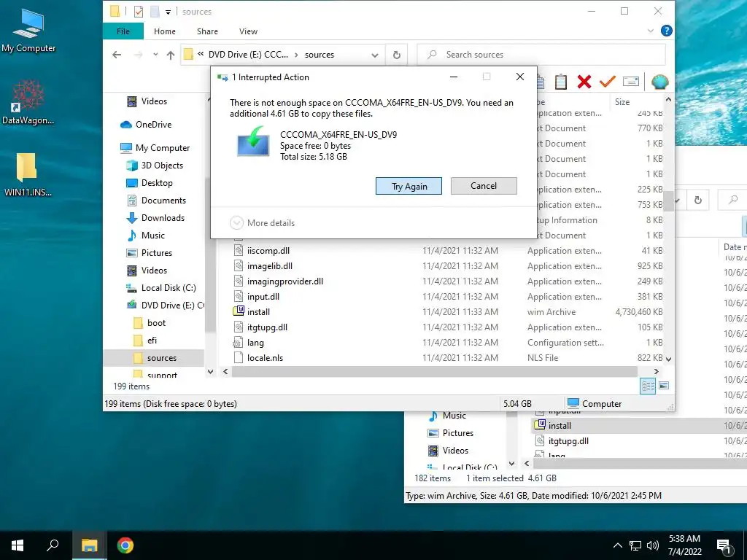Click the paste clipboard toolbar icon
The height and width of the screenshot is (560, 747).
(x=561, y=82)
